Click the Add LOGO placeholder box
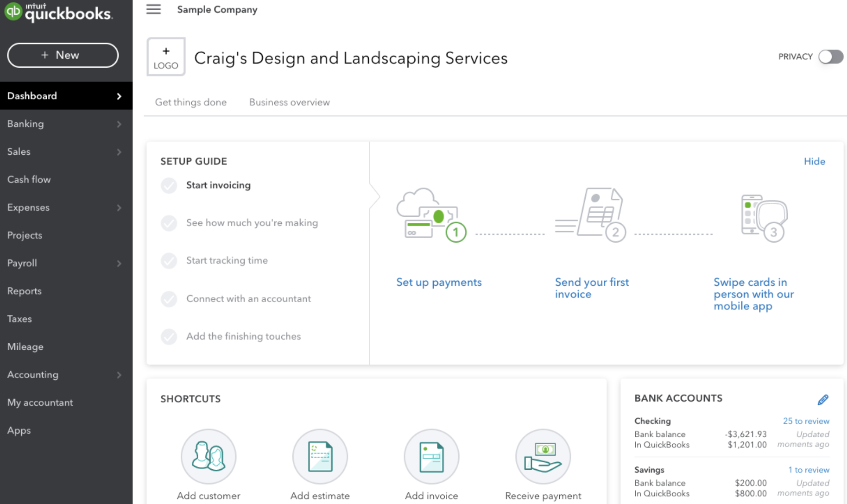Viewport: 847px width, 504px height. [166, 57]
